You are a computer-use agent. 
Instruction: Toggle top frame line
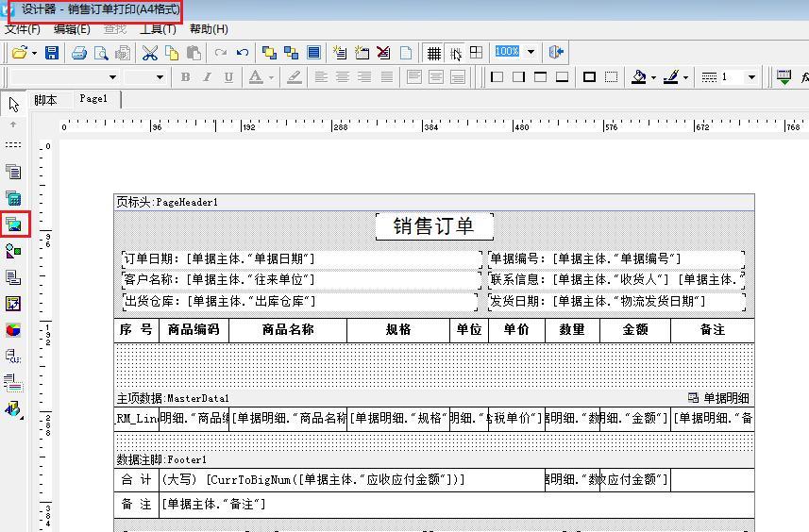point(540,77)
